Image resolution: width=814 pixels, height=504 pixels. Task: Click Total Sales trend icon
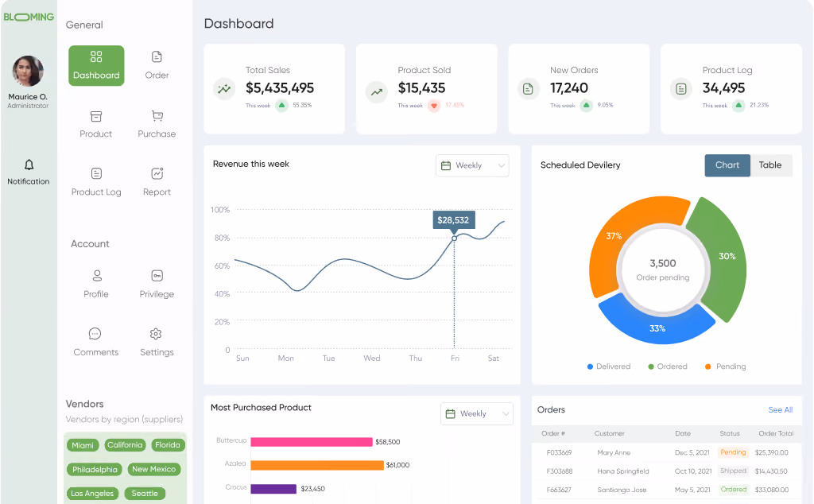(x=224, y=89)
